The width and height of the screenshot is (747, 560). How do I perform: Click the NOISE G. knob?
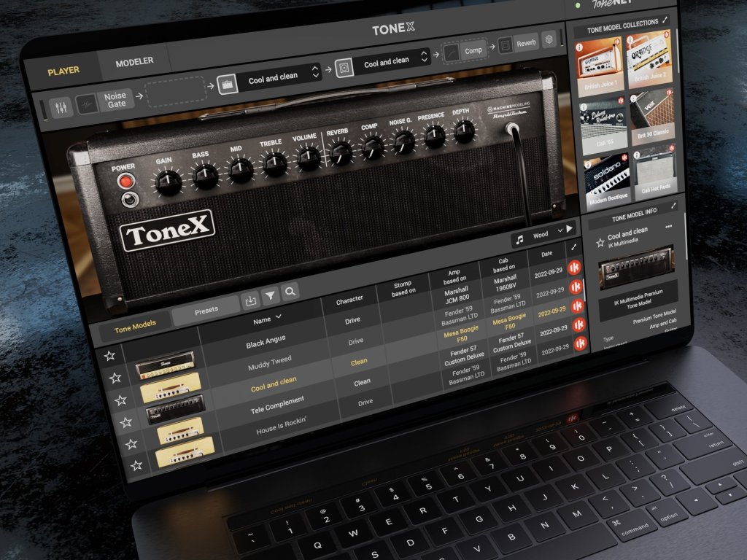404,141
